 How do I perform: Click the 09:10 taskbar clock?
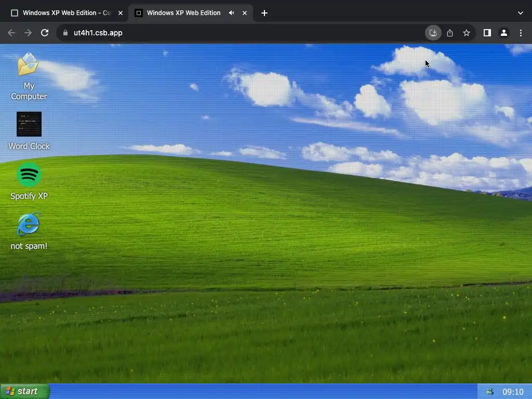[x=513, y=392]
